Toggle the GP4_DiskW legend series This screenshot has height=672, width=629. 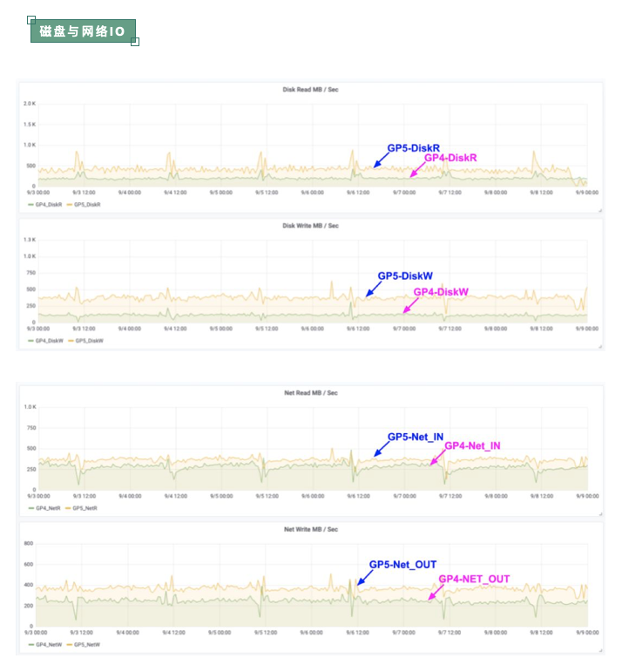[50, 341]
